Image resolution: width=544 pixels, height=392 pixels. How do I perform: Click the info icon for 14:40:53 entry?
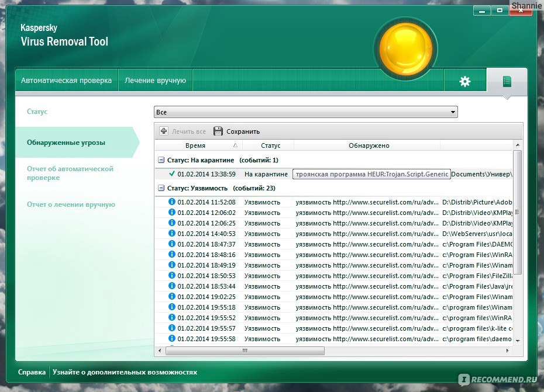(172, 233)
